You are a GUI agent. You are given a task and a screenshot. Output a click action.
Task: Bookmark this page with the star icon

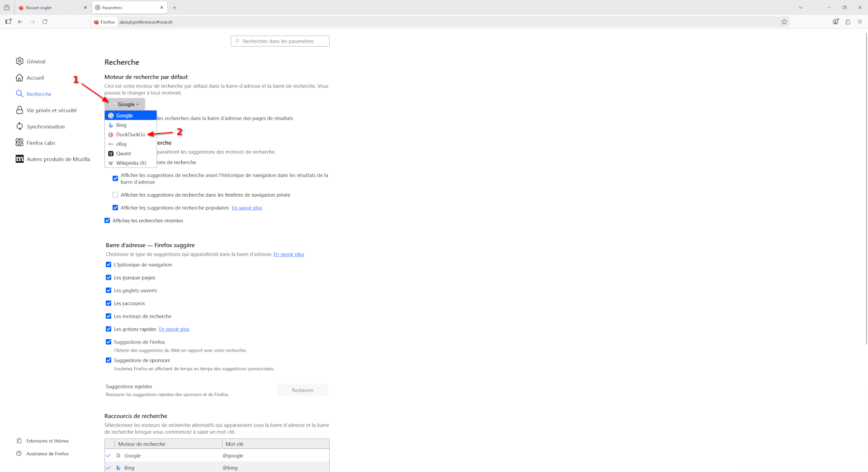(x=784, y=22)
